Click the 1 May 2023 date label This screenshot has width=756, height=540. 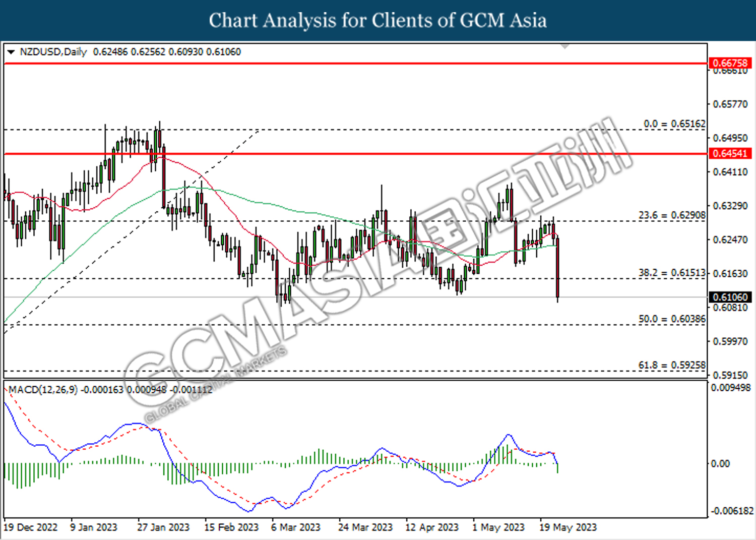coord(498,527)
